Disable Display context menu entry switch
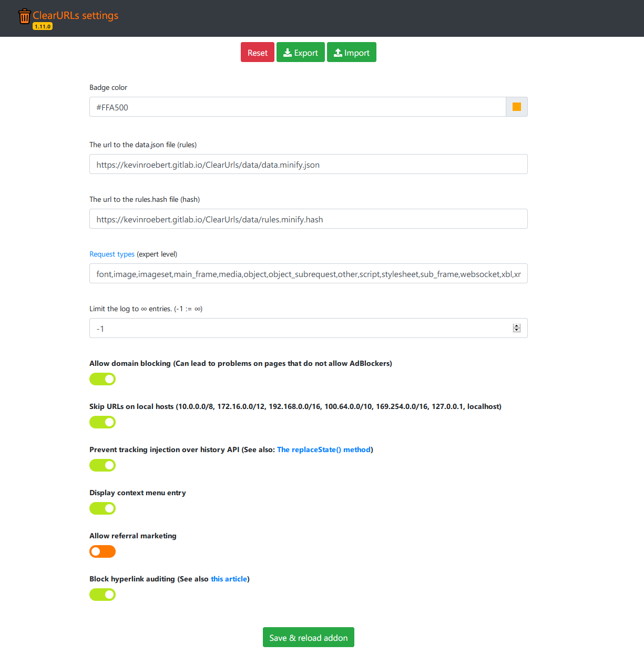This screenshot has width=644, height=665. 103,508
